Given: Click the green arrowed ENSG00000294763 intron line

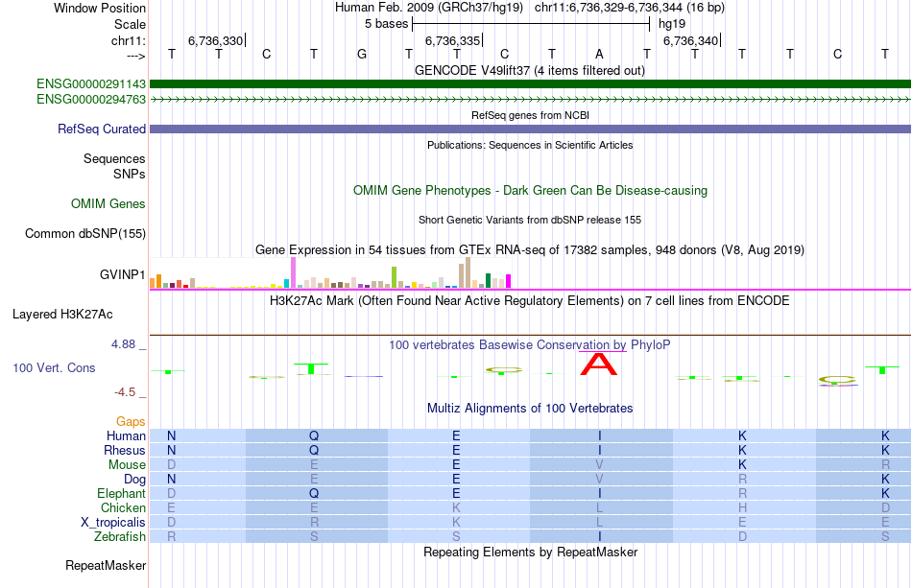Looking at the screenshot, I should [x=530, y=100].
